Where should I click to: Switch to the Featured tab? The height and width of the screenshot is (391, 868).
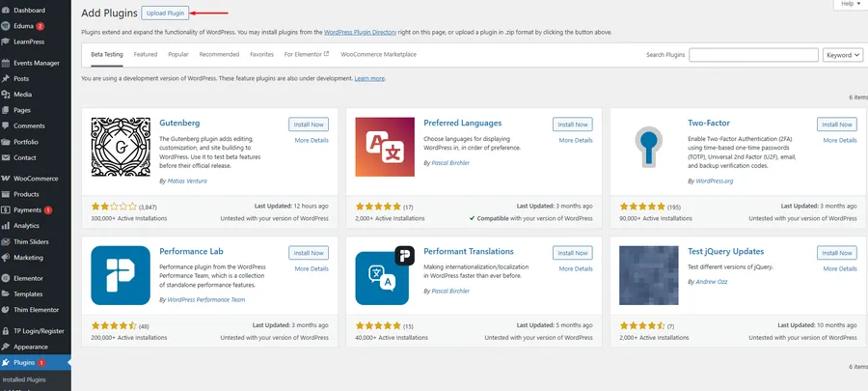click(146, 55)
